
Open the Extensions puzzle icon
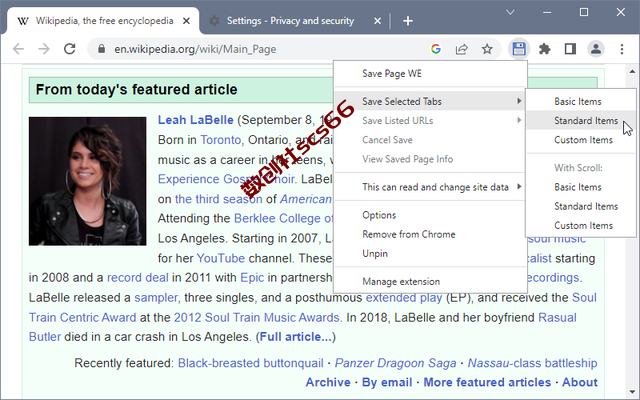[544, 49]
